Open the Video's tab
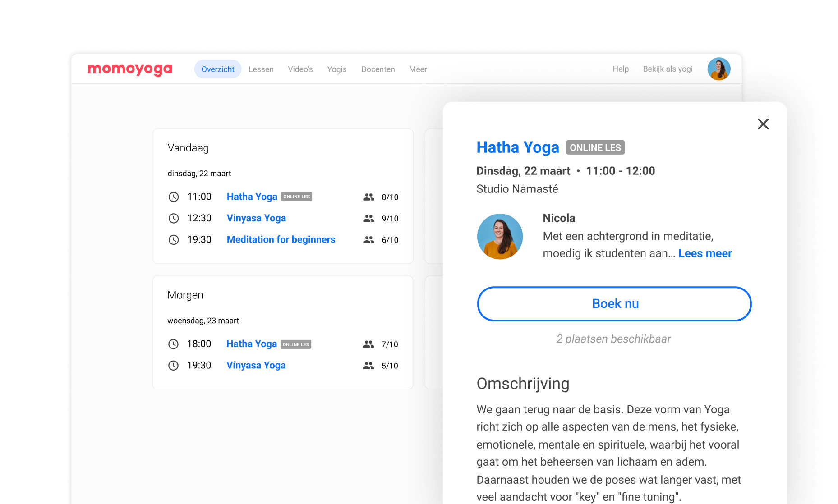838x504 pixels. (x=300, y=69)
